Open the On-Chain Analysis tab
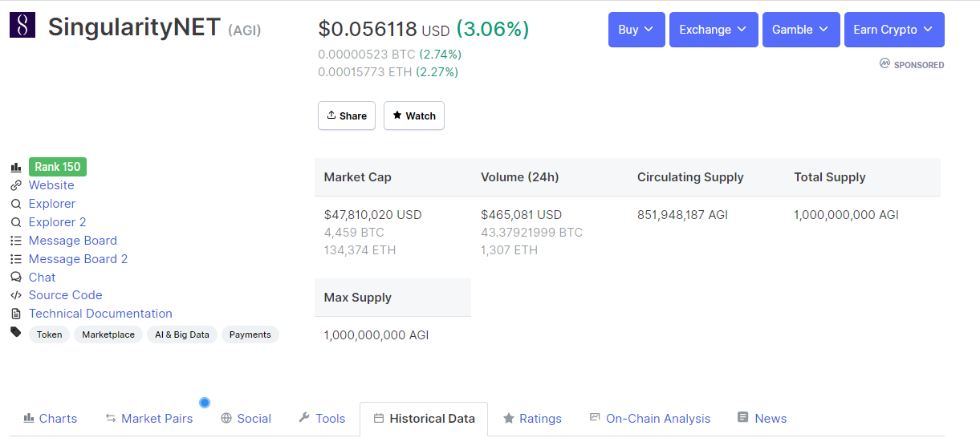Image resolution: width=980 pixels, height=446 pixels. [x=650, y=419]
